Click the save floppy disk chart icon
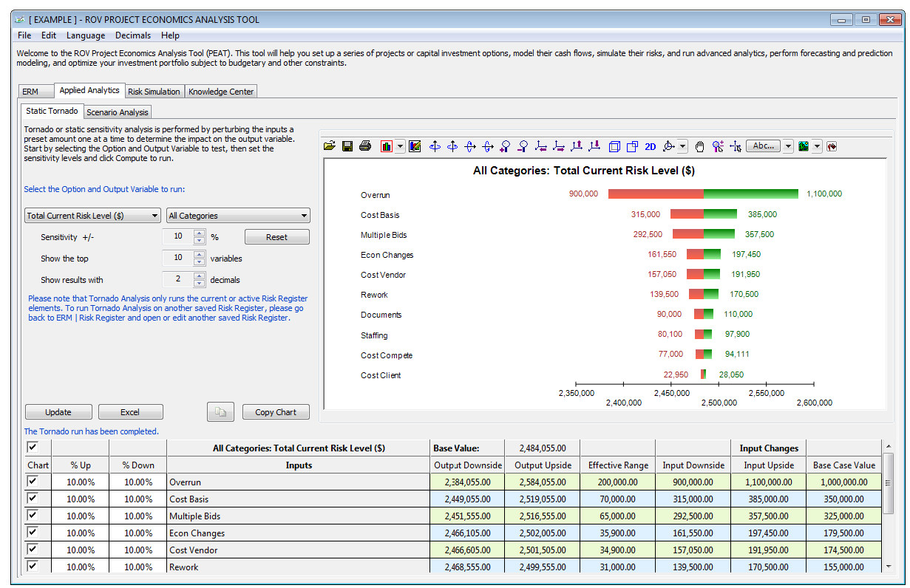The image size is (910, 588). coord(347,146)
